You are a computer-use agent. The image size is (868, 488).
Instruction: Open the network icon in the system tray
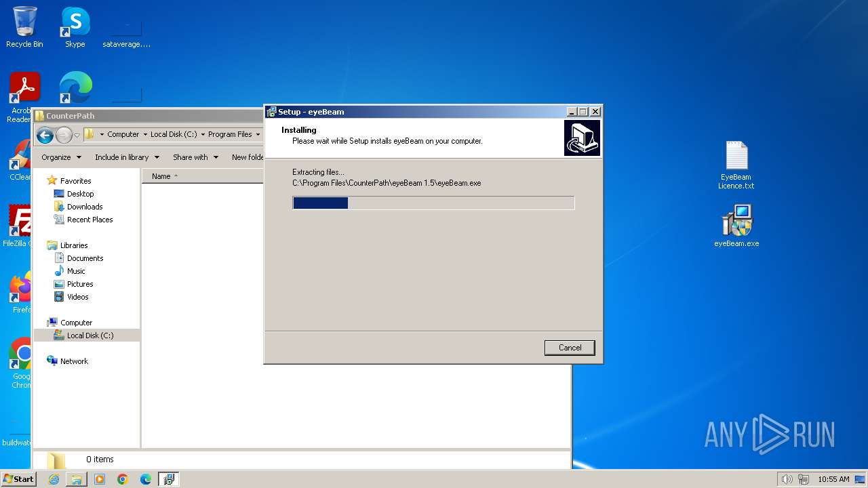pyautogui.click(x=804, y=479)
